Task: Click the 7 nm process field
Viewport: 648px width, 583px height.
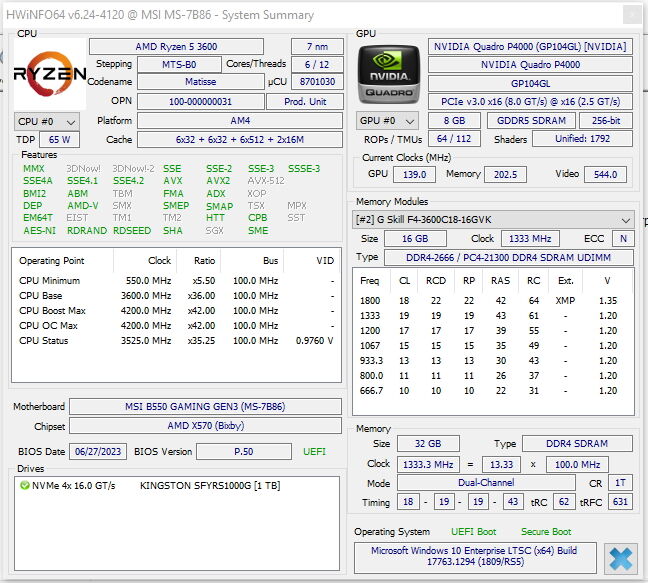Action: click(x=317, y=47)
